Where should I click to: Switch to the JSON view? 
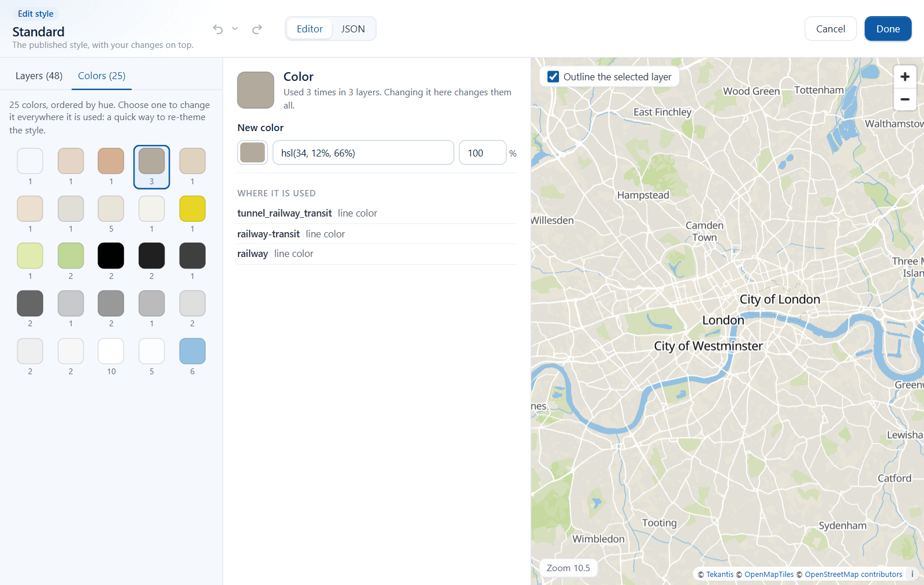353,29
